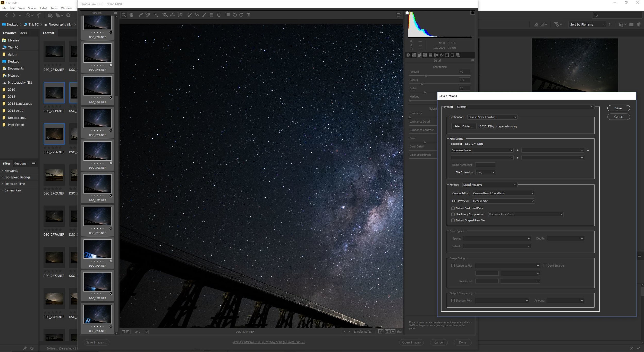Select the Adjustment Brush tool

point(204,15)
